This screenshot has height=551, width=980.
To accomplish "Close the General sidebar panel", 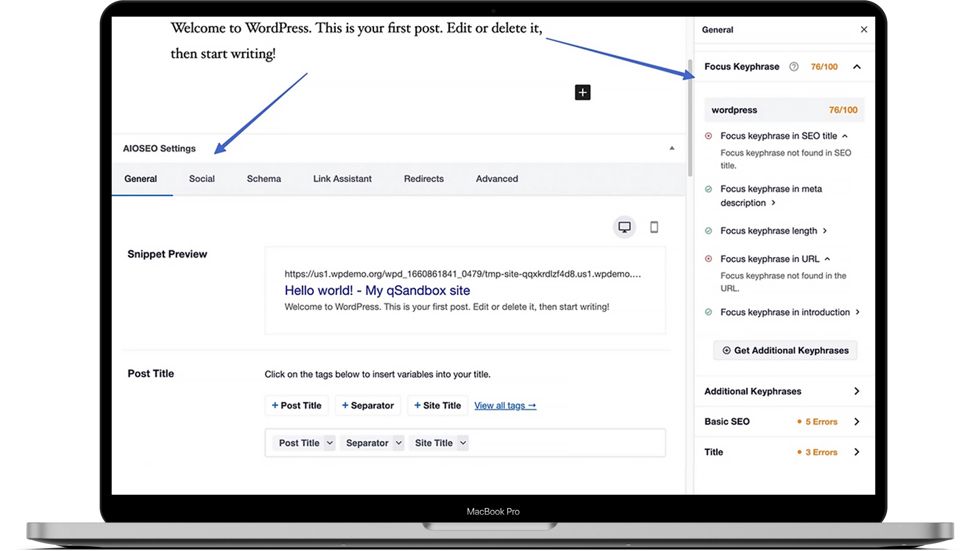I will 864,29.
